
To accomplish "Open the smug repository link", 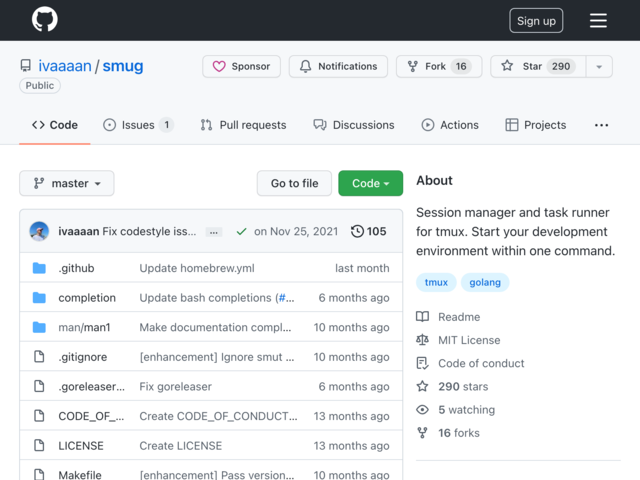I will tap(122, 66).
